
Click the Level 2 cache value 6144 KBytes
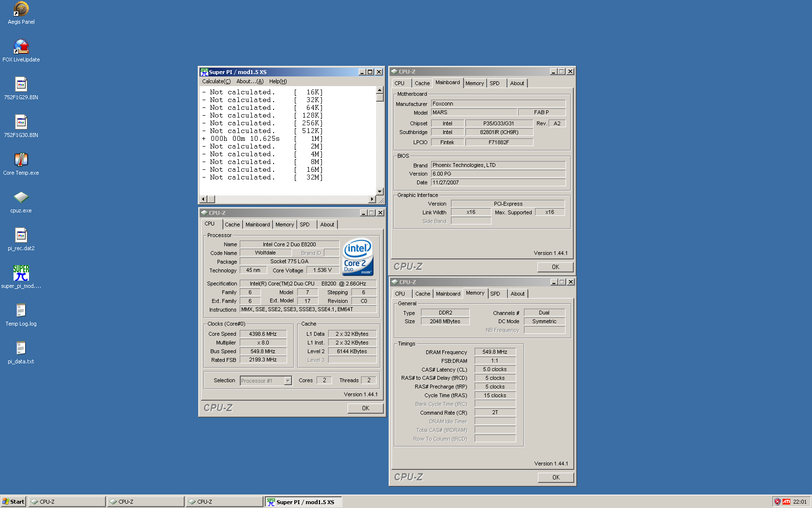(352, 351)
